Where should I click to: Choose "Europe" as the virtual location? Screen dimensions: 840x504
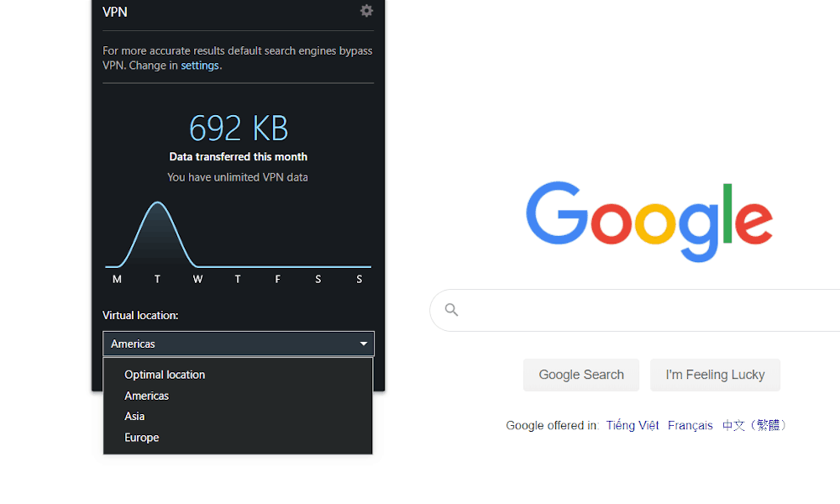click(x=141, y=437)
